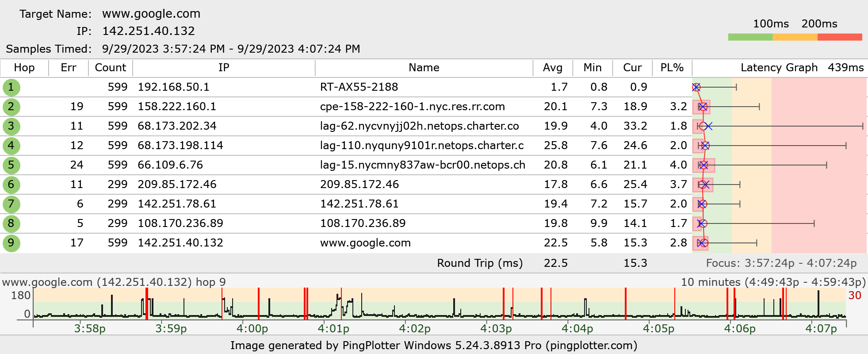Screen dimensions: 868x354
Task: Click the Focus time range text
Action: [781, 263]
